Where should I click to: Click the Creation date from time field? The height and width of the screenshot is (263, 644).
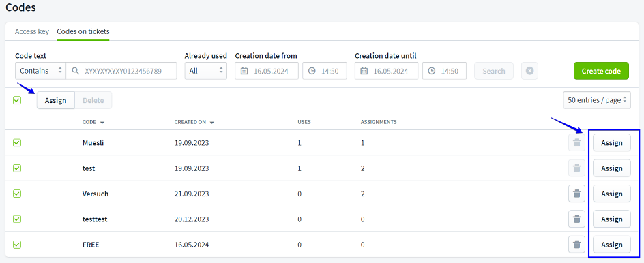325,71
